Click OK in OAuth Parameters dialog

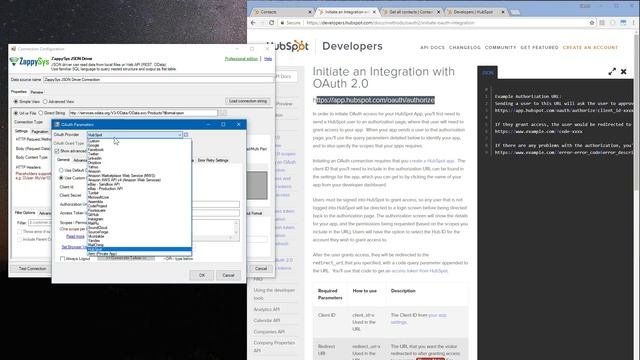[202, 275]
